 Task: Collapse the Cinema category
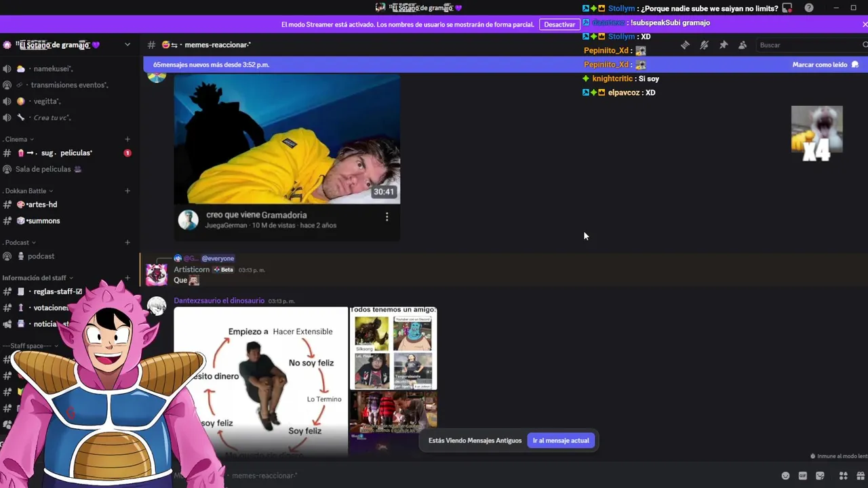(x=18, y=139)
